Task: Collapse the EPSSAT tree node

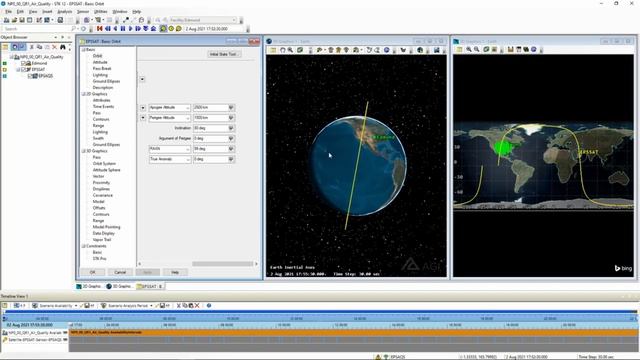Action: tap(18, 70)
